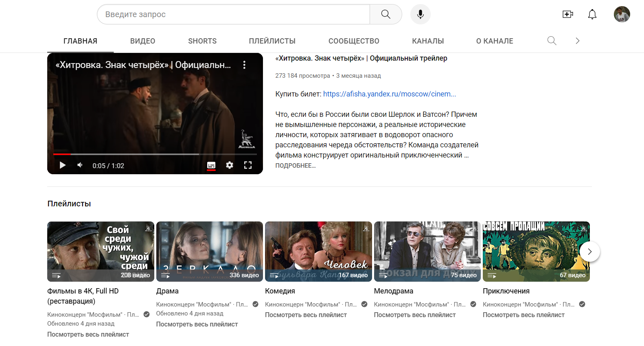
Task: Open the Мелодрама playlist thumbnail
Action: [427, 252]
